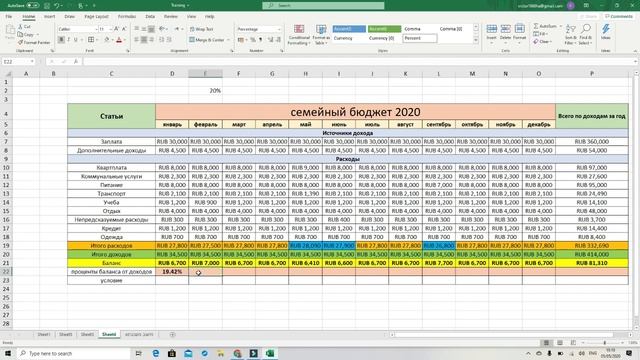640x360 pixels.
Task: Adjust the zoom slider in status bar
Action: point(604,343)
